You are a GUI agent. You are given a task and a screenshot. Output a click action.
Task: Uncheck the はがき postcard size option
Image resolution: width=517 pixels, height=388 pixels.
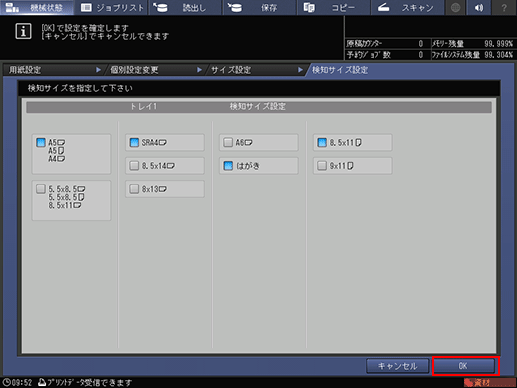pos(228,166)
